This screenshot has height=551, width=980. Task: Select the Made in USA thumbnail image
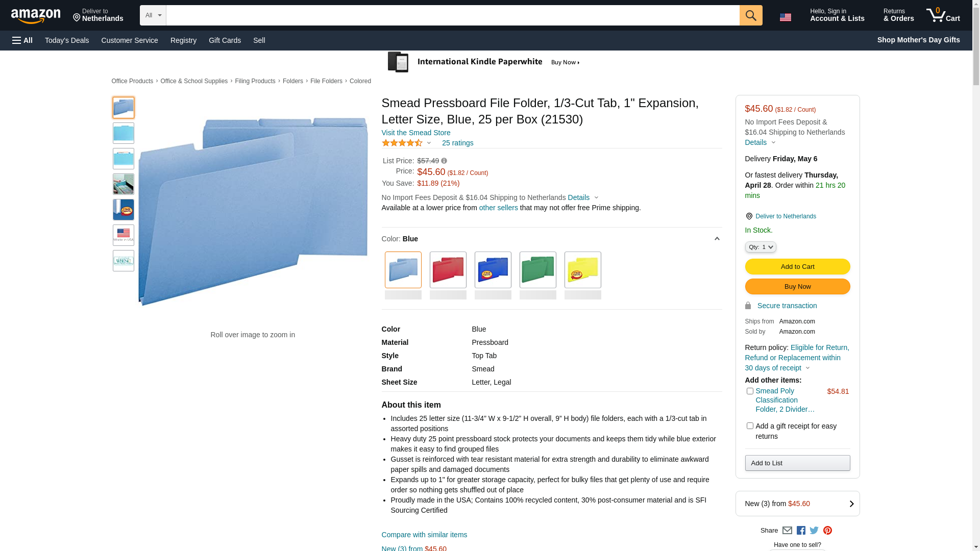tap(124, 235)
